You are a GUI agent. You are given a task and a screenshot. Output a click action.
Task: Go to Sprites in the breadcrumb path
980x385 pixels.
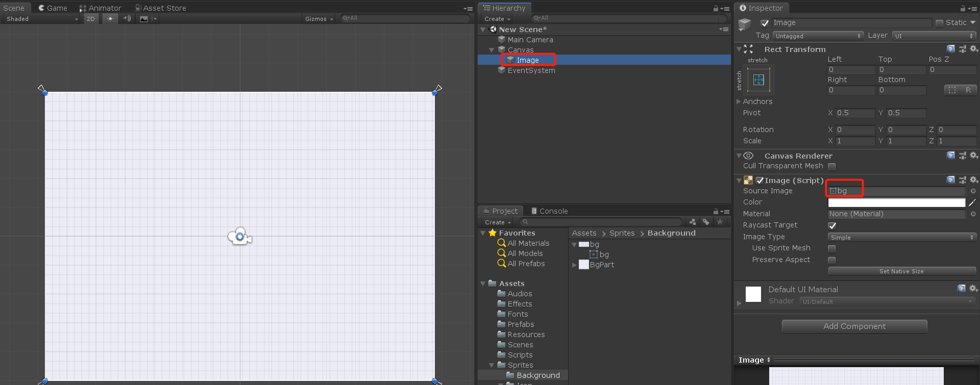[x=622, y=233]
